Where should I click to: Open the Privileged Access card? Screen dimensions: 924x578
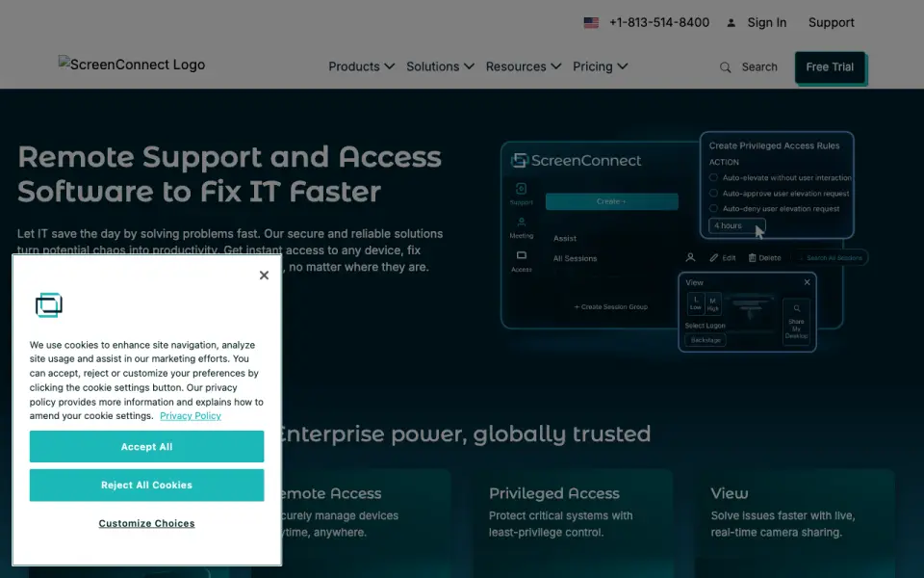click(x=573, y=523)
